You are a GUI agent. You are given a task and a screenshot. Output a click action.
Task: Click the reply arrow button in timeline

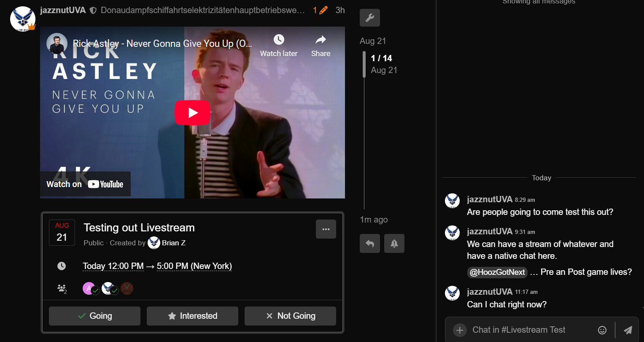(369, 244)
